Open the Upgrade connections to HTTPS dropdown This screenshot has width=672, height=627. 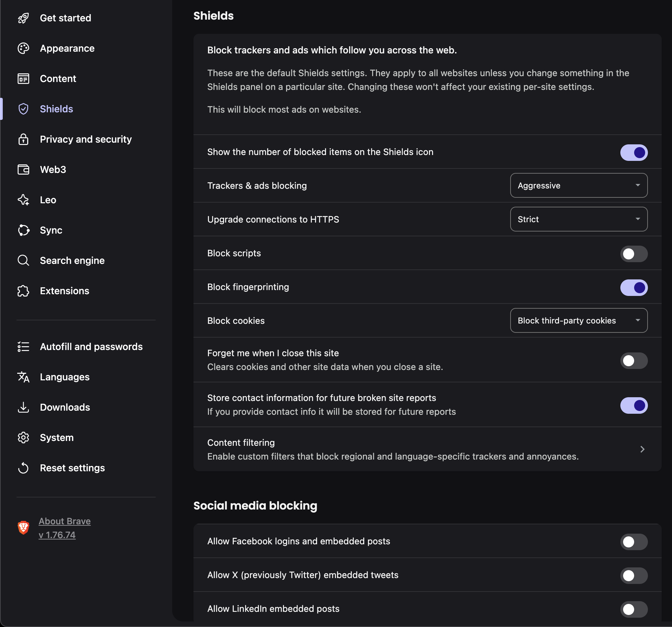pos(578,219)
